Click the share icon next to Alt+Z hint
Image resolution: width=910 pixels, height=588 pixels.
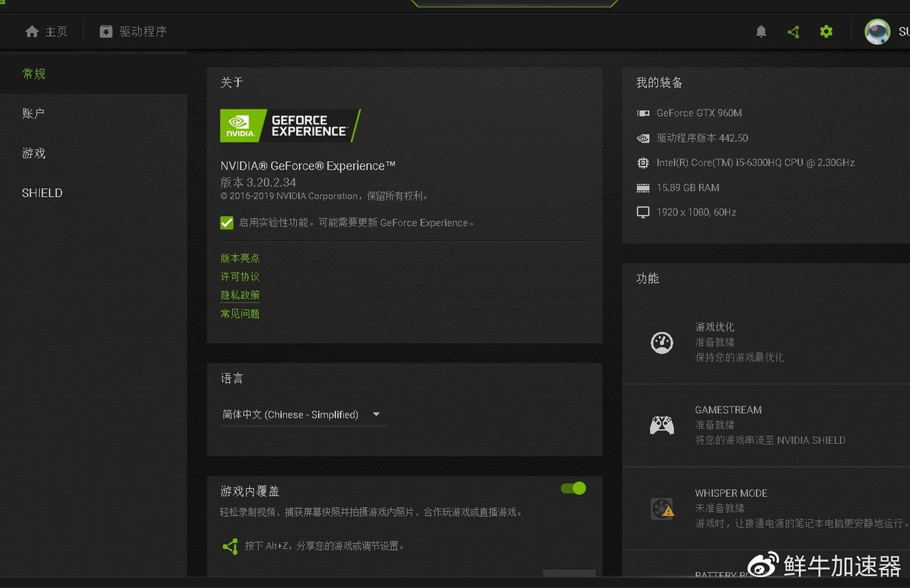(x=230, y=546)
